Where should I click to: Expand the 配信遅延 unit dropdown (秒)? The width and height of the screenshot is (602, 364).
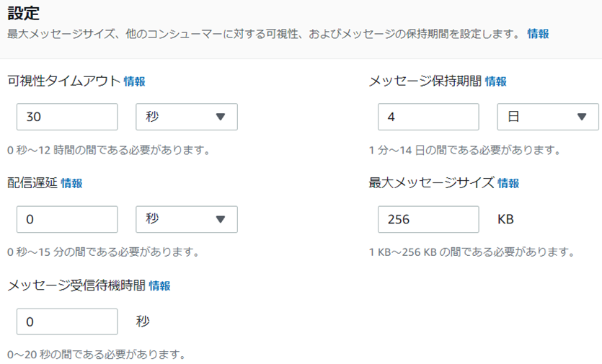click(187, 219)
